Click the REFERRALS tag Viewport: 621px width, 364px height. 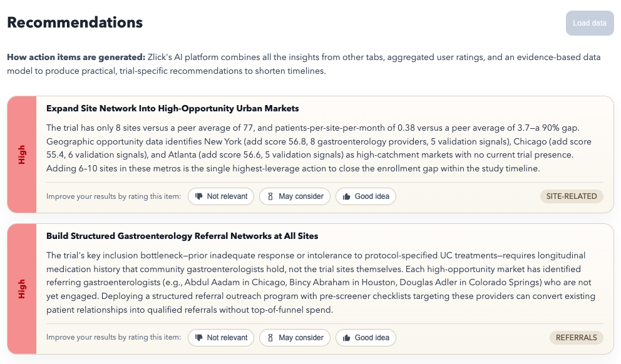click(577, 338)
